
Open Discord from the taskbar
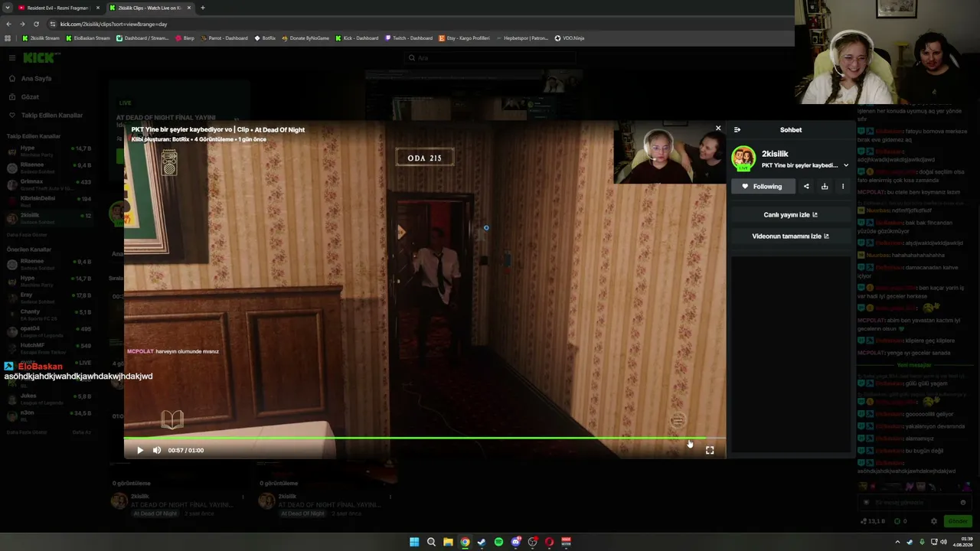515,542
